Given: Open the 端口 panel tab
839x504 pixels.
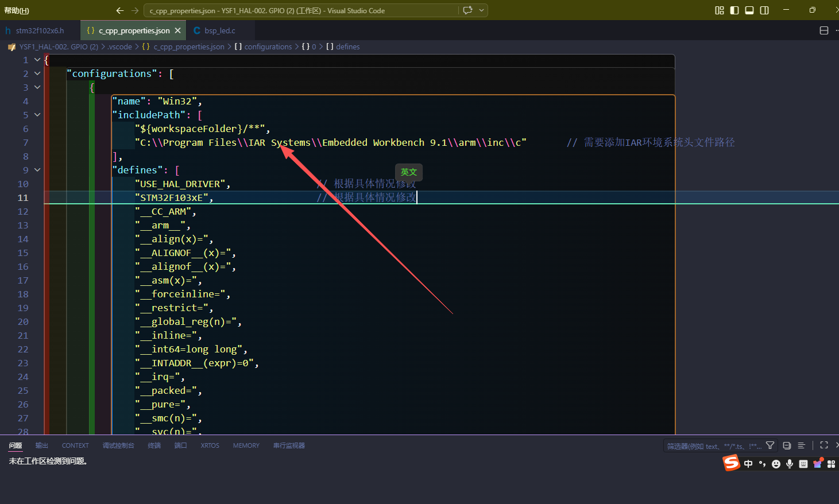Looking at the screenshot, I should [x=181, y=445].
